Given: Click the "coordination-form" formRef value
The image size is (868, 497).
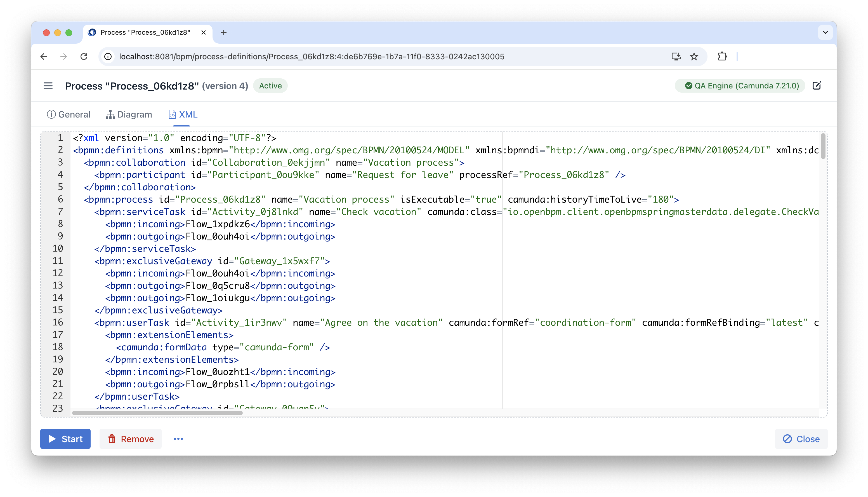Looking at the screenshot, I should coord(585,323).
